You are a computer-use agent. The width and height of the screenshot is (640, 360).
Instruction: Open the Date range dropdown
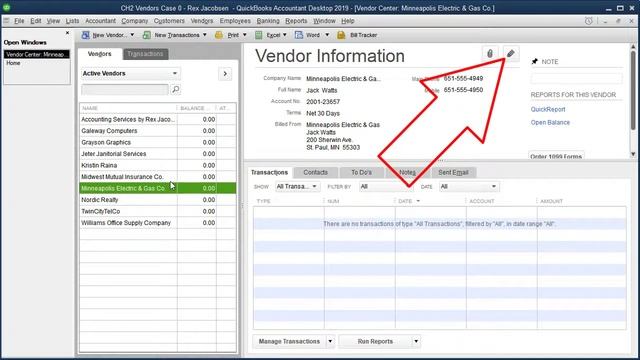(469, 187)
